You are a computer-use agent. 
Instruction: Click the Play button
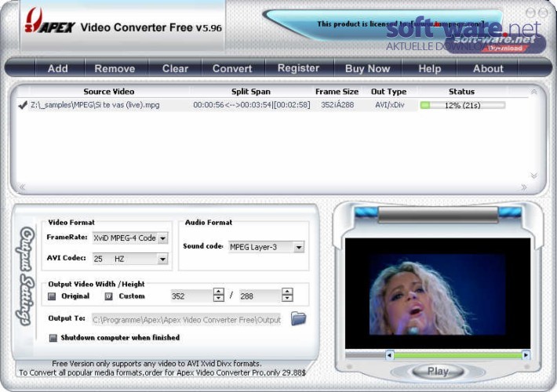pos(438,372)
